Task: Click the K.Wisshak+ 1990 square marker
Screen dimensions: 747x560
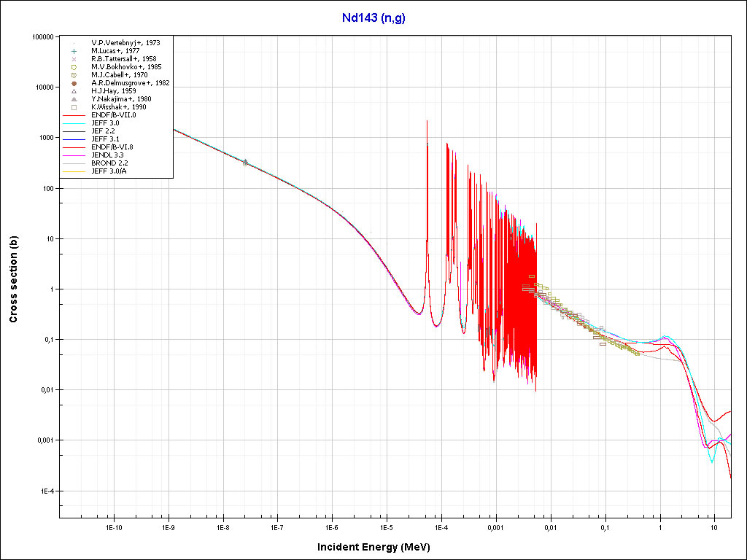Action: (74, 107)
